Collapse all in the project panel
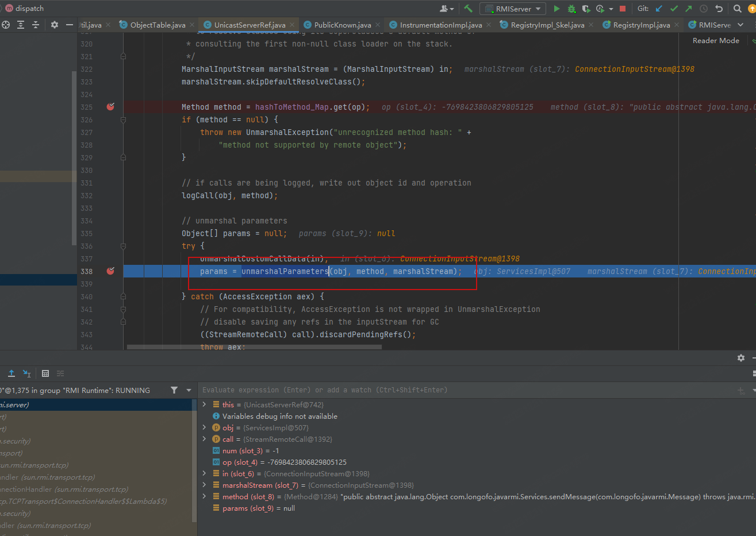 pos(36,25)
